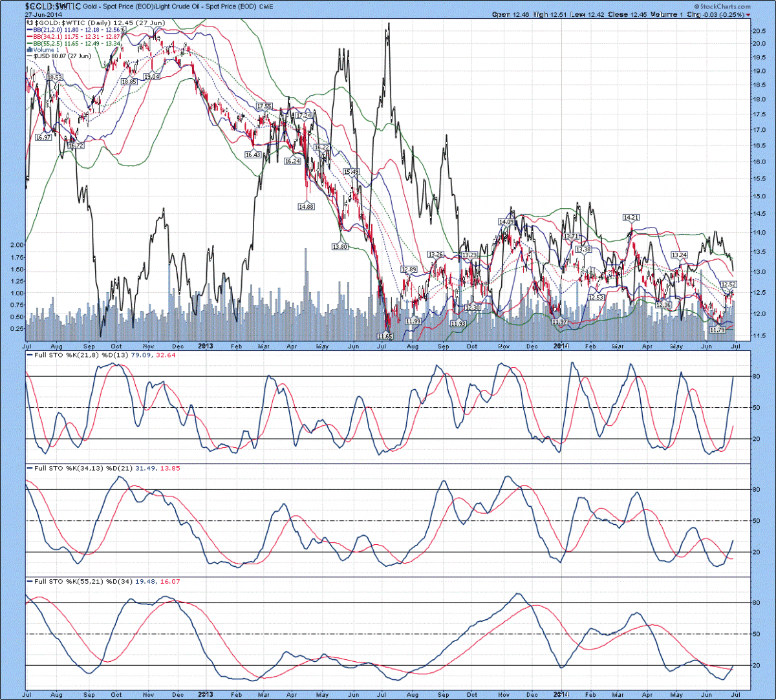Image resolution: width=776 pixels, height=700 pixels.
Task: Click the 2014 year label on time axis
Action: tap(561, 346)
